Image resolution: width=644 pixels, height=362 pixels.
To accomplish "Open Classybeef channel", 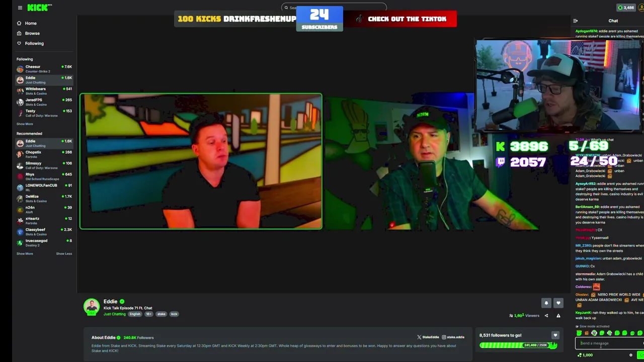I will click(x=44, y=232).
